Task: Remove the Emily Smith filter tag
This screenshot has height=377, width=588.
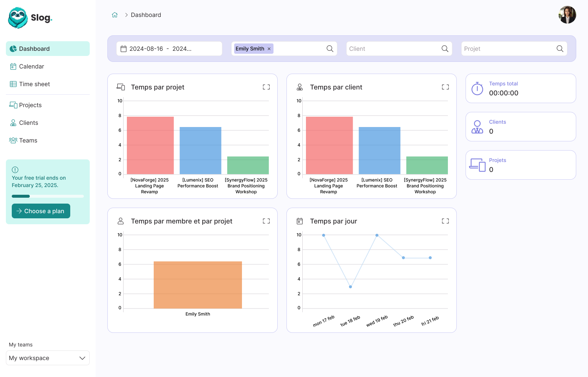Action: point(269,49)
